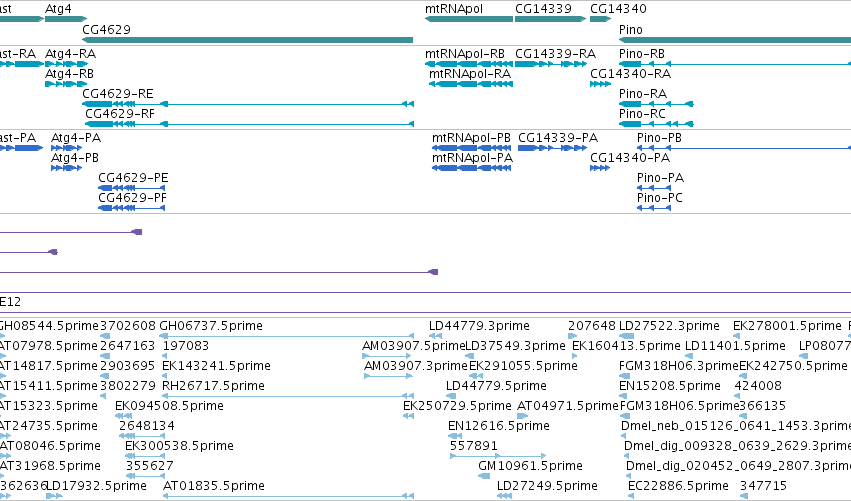This screenshot has width=851, height=501.
Task: Select the GM10961.5prime EST label
Action: pos(530,466)
